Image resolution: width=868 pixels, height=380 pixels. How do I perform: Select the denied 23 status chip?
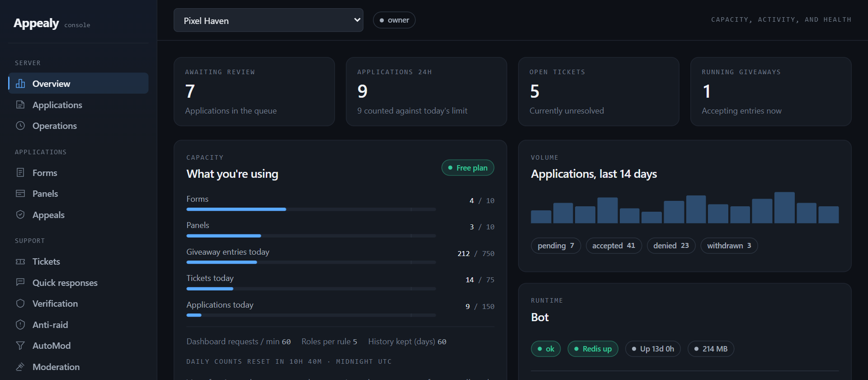pyautogui.click(x=671, y=246)
